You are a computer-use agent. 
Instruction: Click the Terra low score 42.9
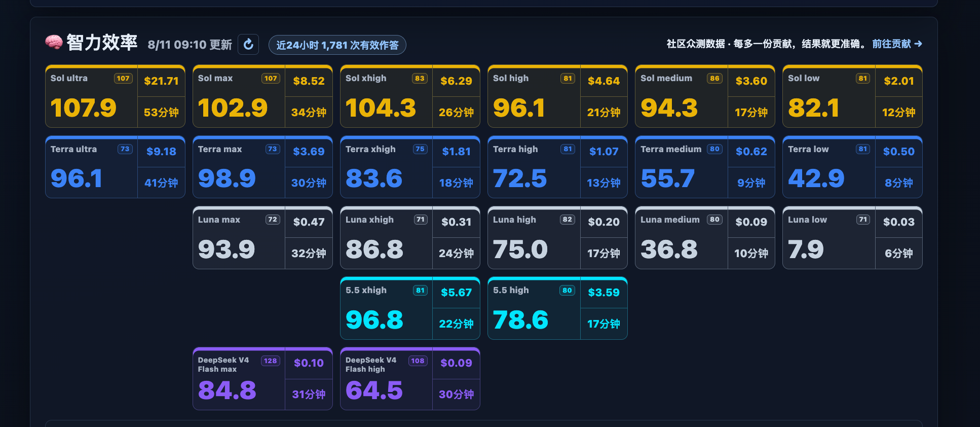pos(816,179)
